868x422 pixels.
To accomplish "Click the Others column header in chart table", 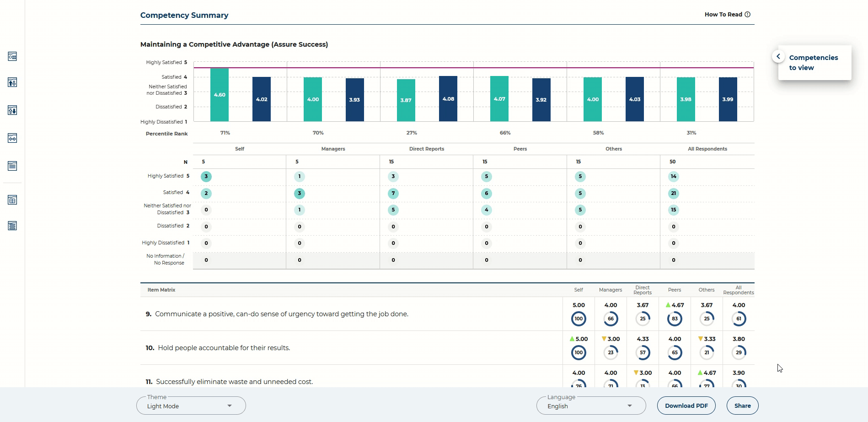I will (x=614, y=149).
